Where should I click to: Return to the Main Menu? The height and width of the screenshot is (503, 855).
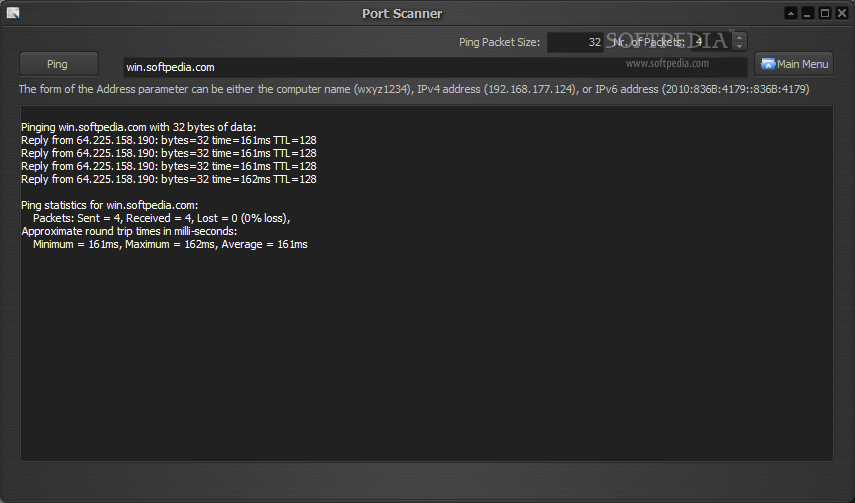[794, 64]
